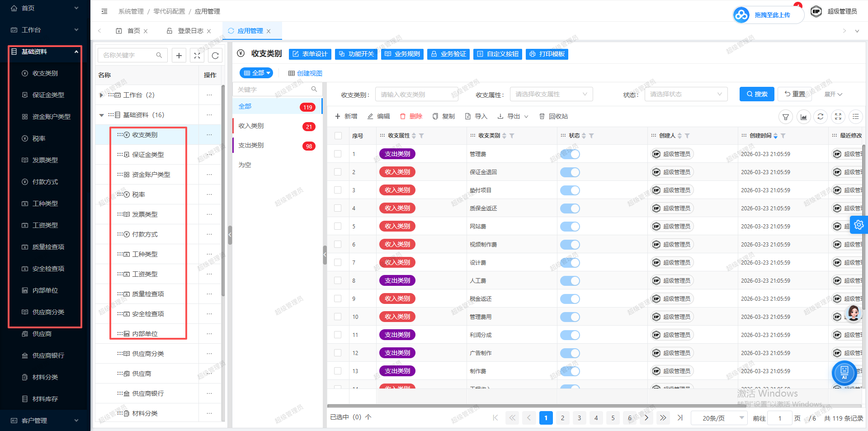This screenshot has height=431, width=868.
Task: Open the 状态 select dropdown
Action: pyautogui.click(x=686, y=94)
